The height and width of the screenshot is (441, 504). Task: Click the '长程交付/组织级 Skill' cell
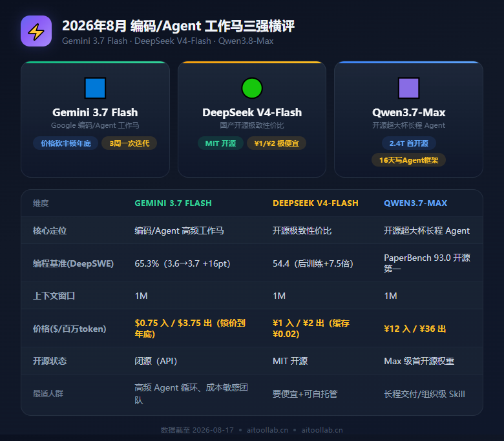click(425, 394)
